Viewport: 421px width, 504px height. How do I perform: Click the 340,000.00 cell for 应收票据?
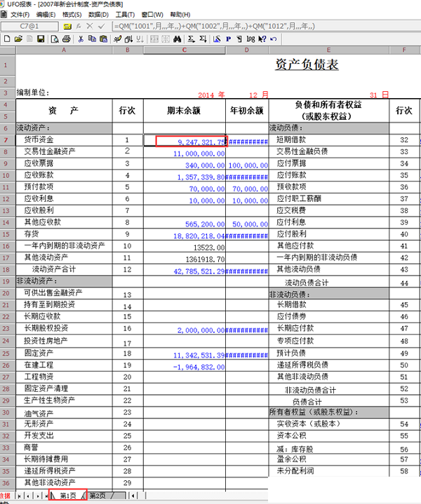[x=185, y=164]
